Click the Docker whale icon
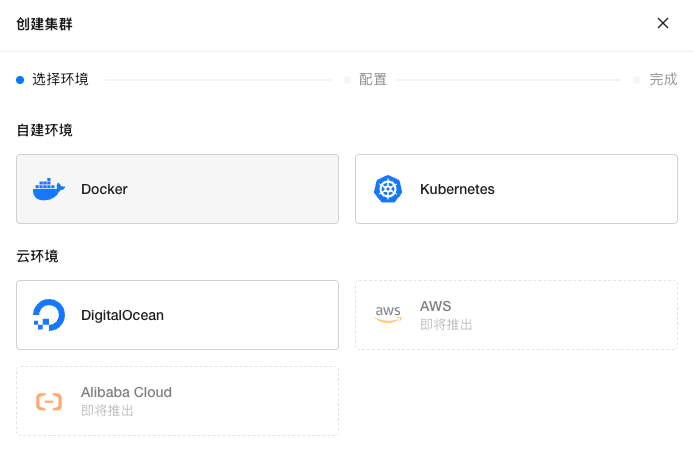Image resolution: width=694 pixels, height=456 pixels. [x=48, y=189]
